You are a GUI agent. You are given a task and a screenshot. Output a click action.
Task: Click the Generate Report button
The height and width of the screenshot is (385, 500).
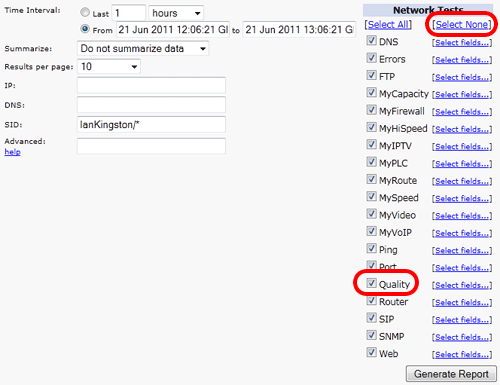pos(451,374)
